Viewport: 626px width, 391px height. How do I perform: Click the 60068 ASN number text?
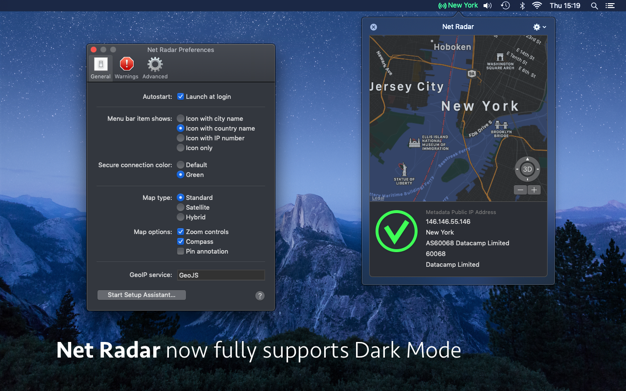[x=436, y=254]
